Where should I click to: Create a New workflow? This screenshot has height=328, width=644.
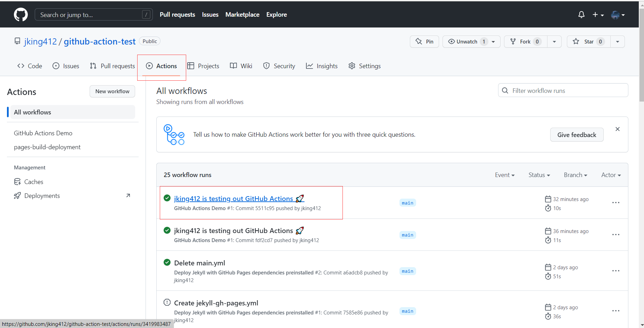pyautogui.click(x=112, y=91)
